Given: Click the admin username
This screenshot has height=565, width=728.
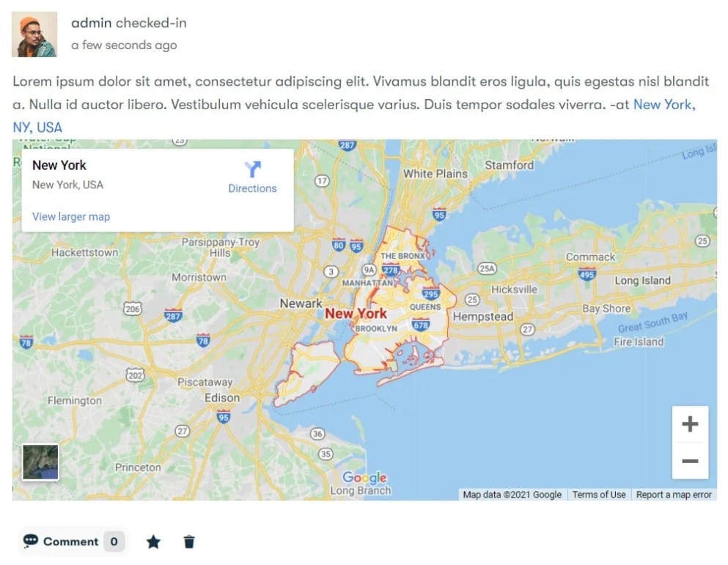Looking at the screenshot, I should tap(91, 23).
